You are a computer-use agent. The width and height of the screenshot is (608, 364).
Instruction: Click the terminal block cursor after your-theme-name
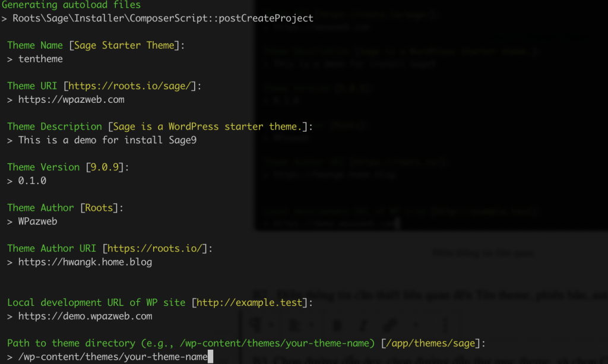(x=211, y=357)
